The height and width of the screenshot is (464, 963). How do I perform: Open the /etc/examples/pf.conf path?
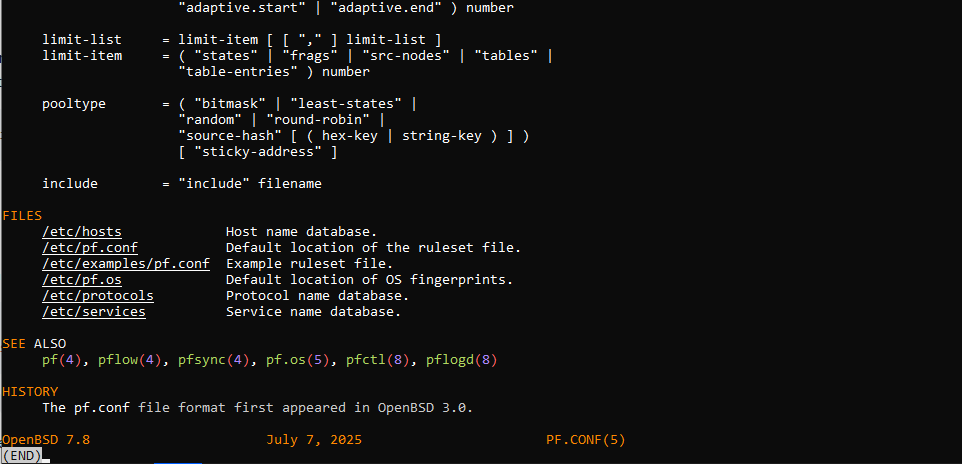[x=126, y=264]
